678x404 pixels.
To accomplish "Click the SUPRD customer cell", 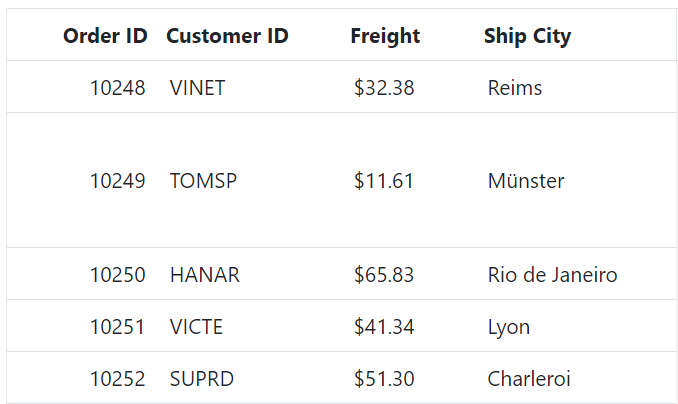I will [201, 380].
